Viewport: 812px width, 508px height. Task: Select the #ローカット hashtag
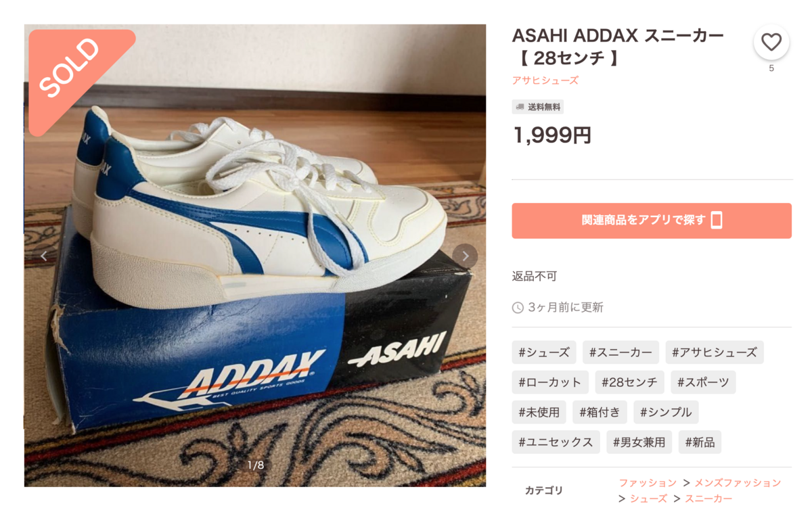tap(550, 382)
